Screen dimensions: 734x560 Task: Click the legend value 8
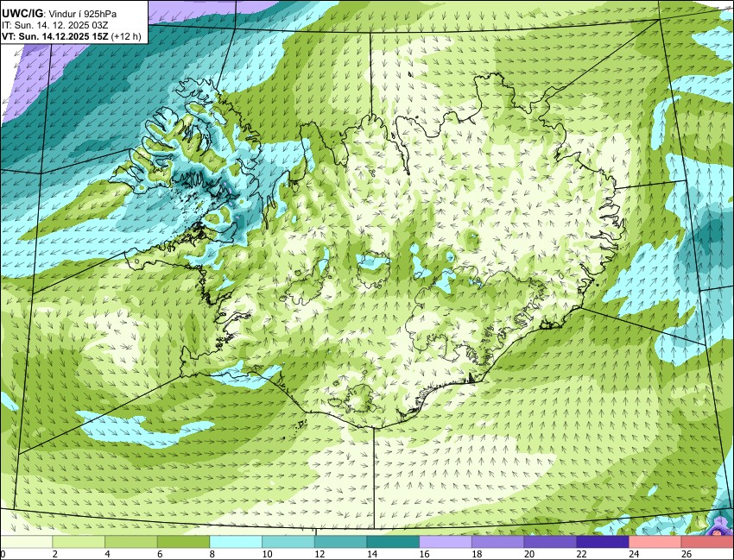[212, 554]
